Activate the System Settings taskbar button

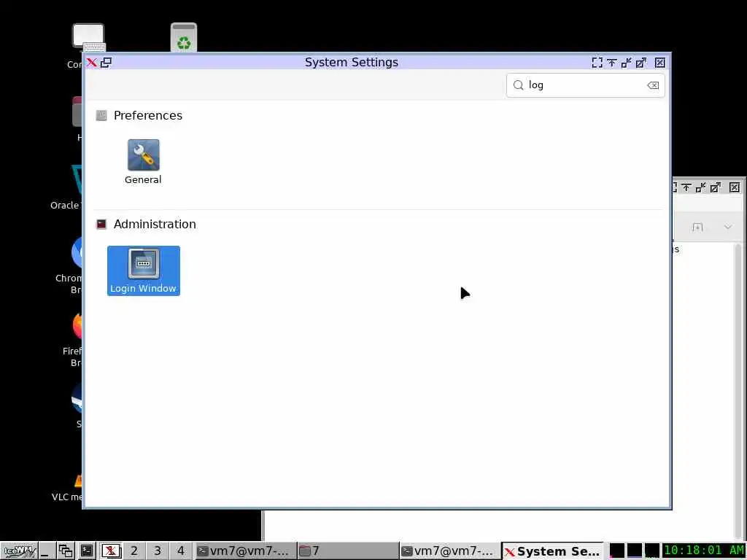[x=553, y=551]
